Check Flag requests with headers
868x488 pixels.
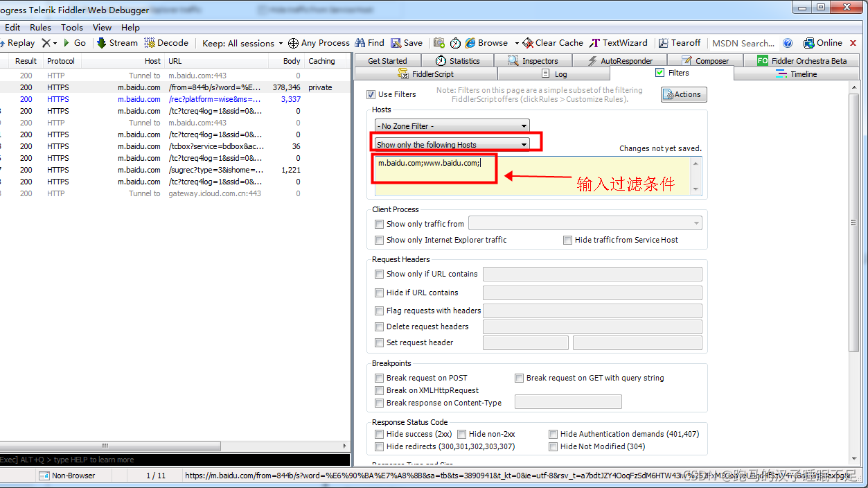pos(379,311)
